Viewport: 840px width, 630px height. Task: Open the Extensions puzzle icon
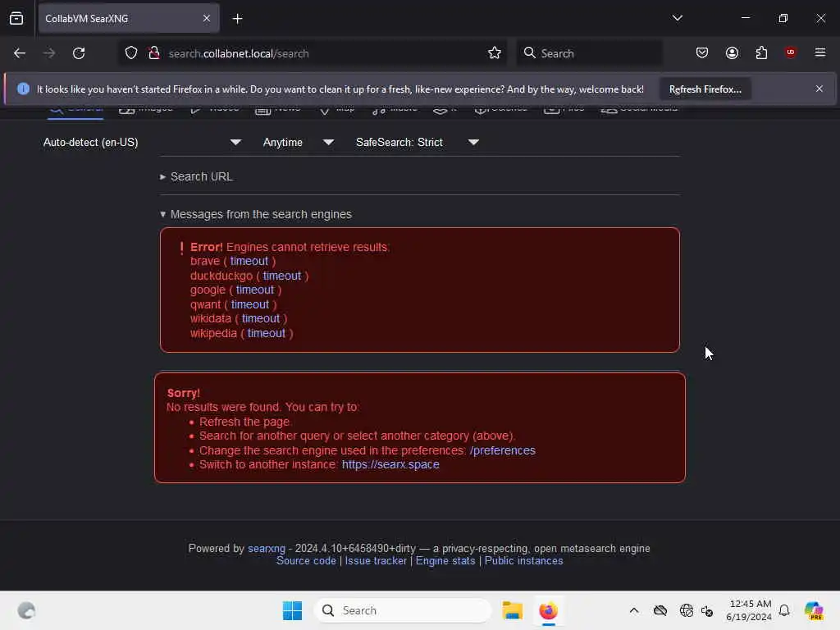[761, 52]
